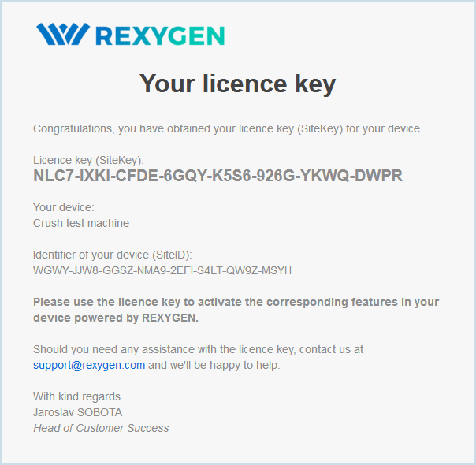
Task: Click the REXYGEN logo image
Action: pos(130,35)
